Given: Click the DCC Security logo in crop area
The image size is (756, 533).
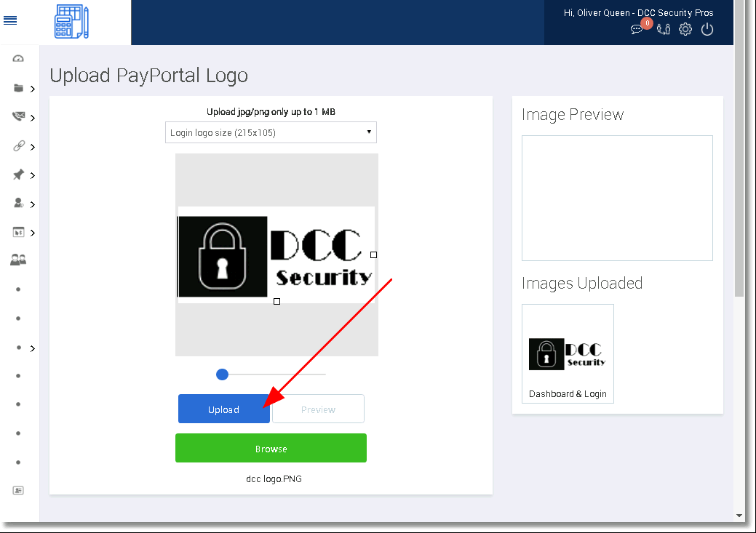Looking at the screenshot, I should (276, 255).
